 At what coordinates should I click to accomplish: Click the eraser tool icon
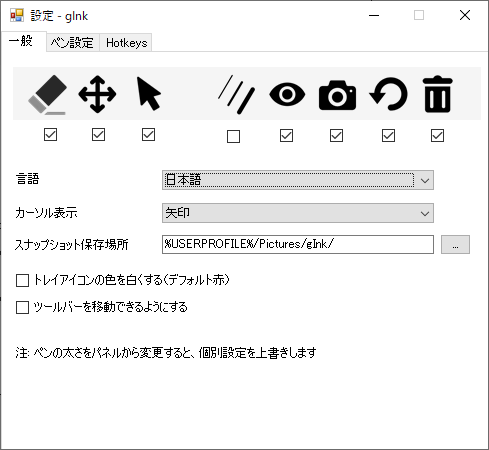(x=47, y=95)
